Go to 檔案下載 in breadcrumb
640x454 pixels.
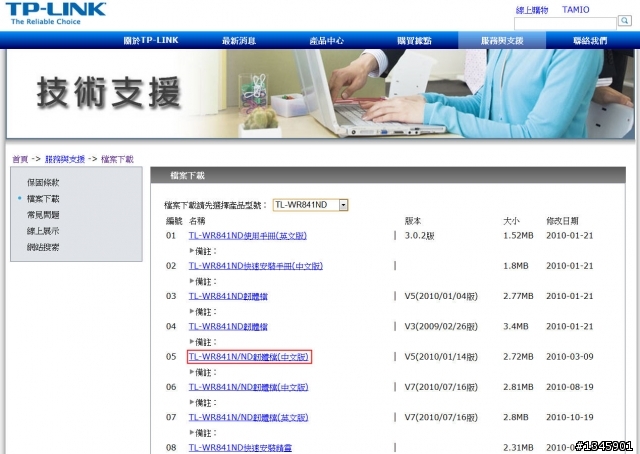coord(117,159)
